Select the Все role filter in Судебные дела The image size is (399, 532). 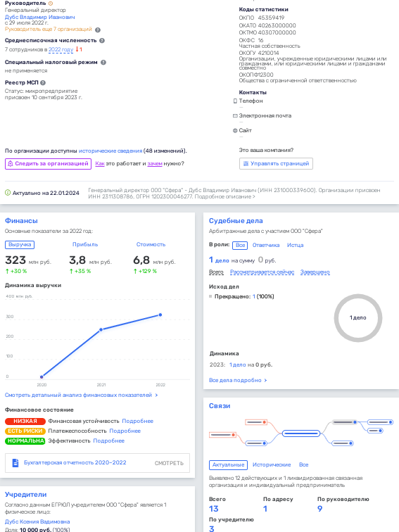coord(240,245)
